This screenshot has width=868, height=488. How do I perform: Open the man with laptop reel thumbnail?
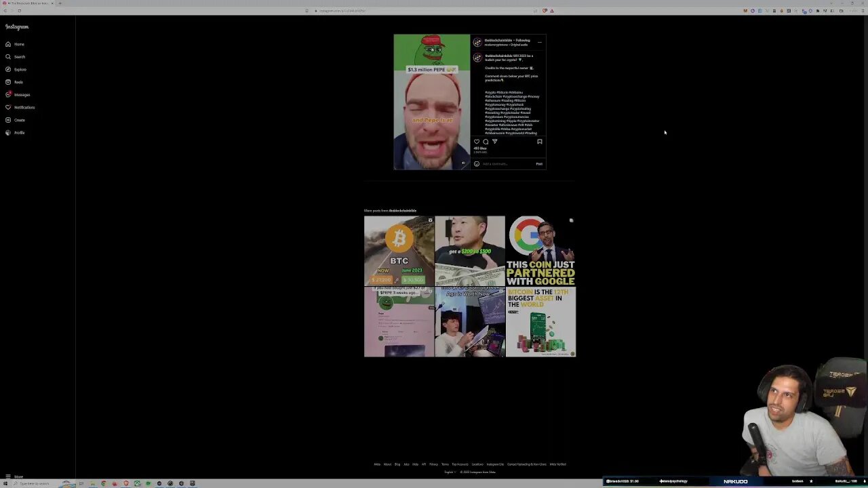470,322
